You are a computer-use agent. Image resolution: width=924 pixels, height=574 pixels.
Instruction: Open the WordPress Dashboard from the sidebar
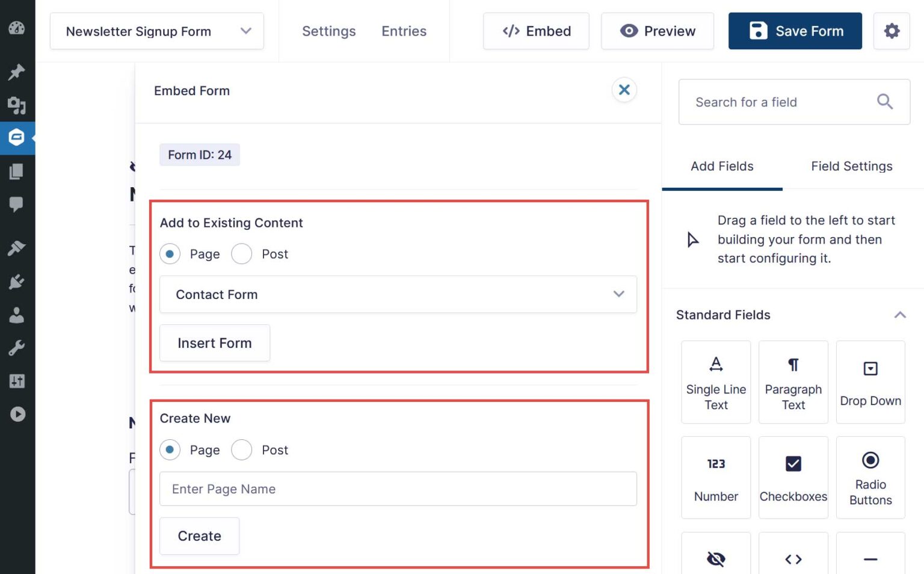(17, 27)
